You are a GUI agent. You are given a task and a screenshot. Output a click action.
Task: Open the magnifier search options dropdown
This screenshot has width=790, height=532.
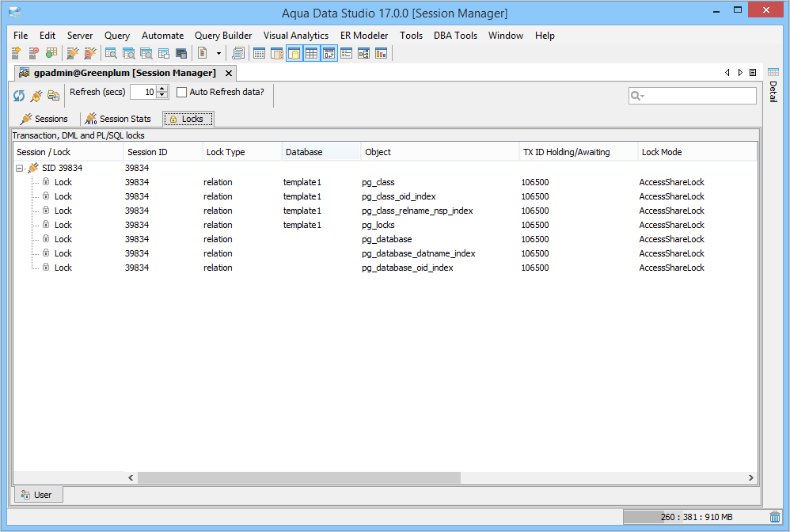click(x=637, y=96)
